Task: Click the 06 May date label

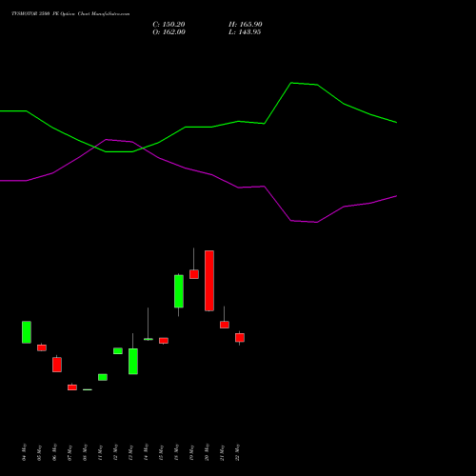Action: 55,452
